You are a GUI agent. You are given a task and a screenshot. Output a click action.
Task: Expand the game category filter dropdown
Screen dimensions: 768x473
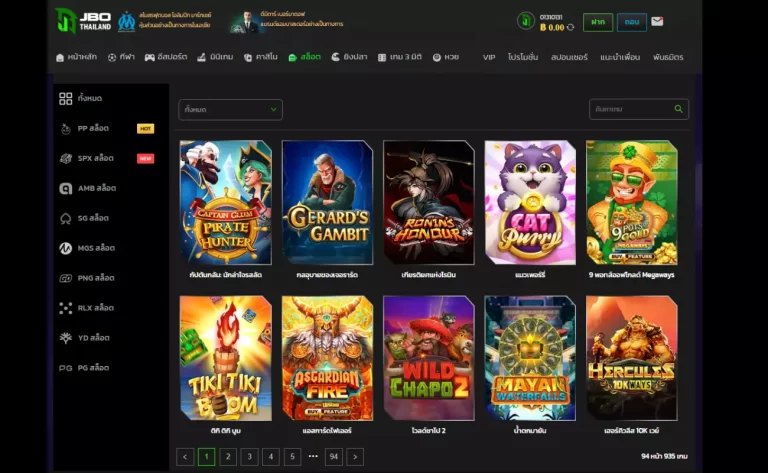pyautogui.click(x=230, y=109)
